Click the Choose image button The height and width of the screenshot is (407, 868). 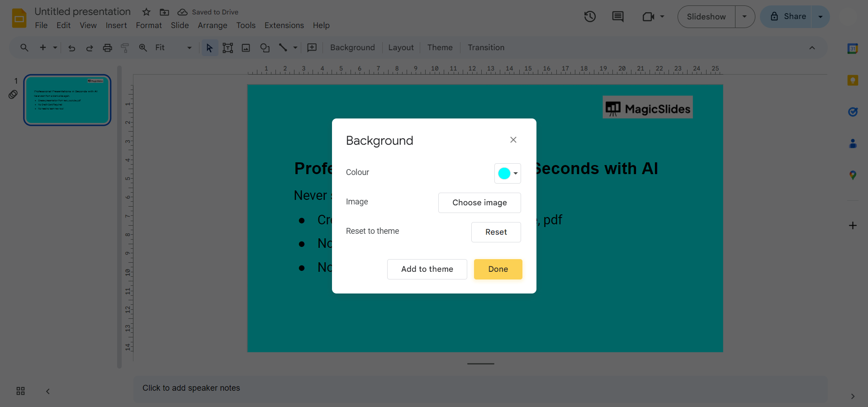[479, 203]
